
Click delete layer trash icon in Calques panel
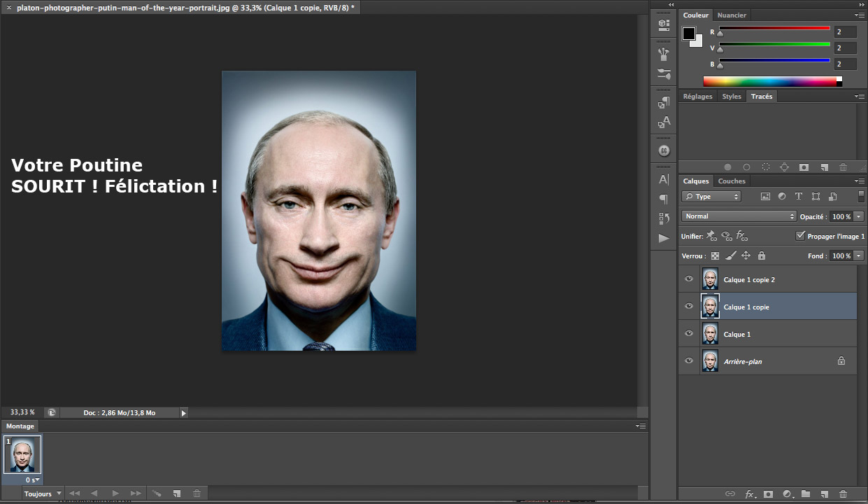[x=843, y=494]
